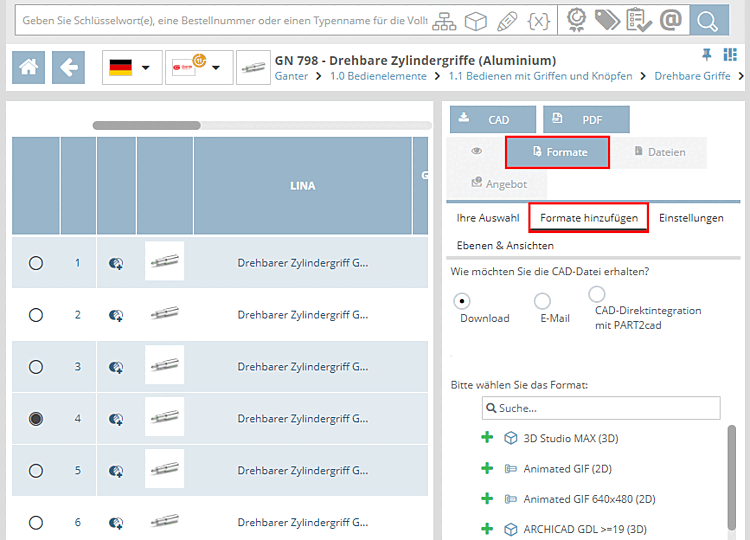This screenshot has width=750, height=540.
Task: Select row 4 radio button
Action: [x=36, y=419]
